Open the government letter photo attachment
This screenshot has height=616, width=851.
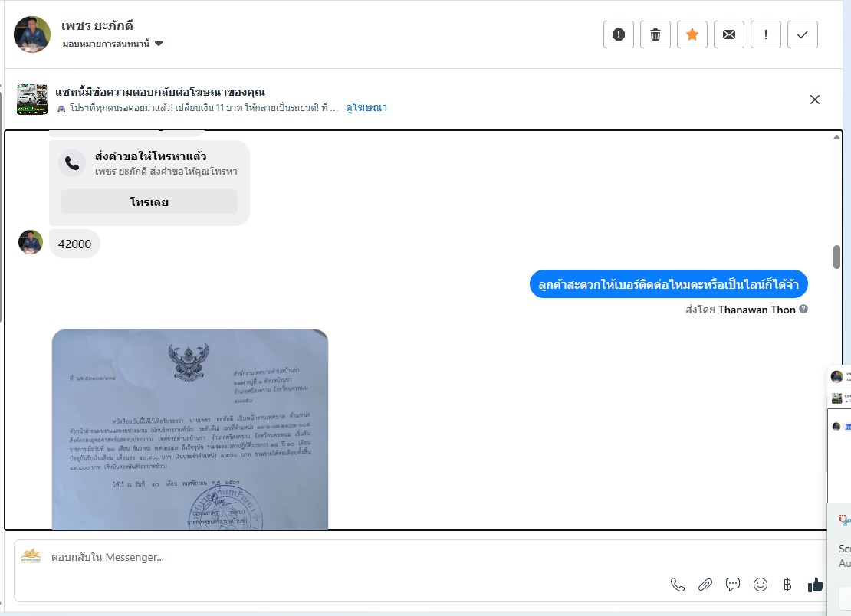pos(190,430)
